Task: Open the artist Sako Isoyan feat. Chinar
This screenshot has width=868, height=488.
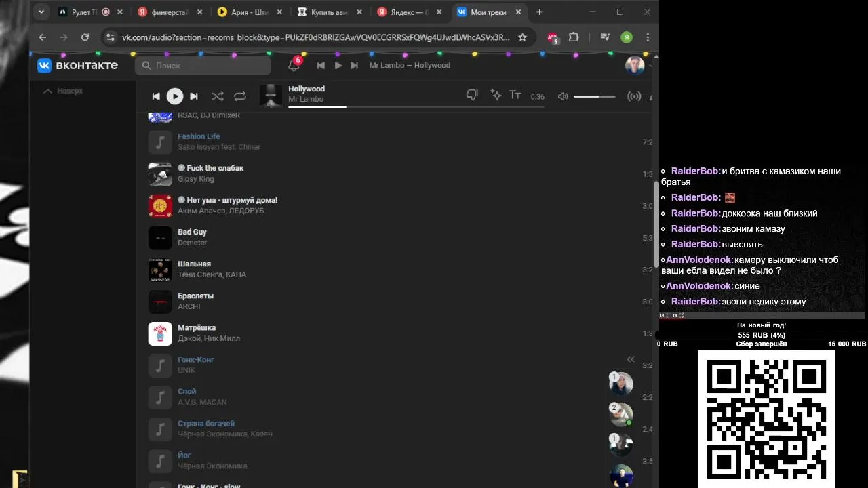Action: [x=219, y=147]
